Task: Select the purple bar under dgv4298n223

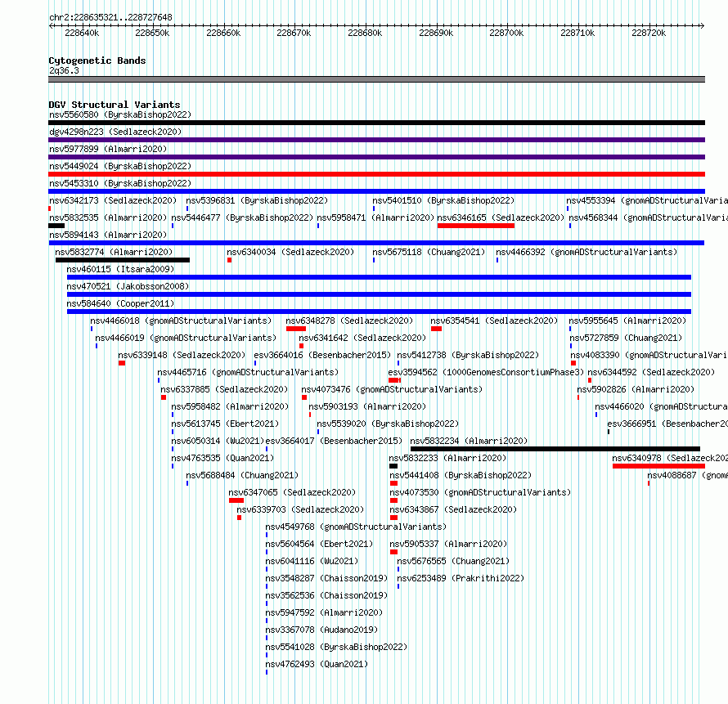Action: [x=376, y=140]
